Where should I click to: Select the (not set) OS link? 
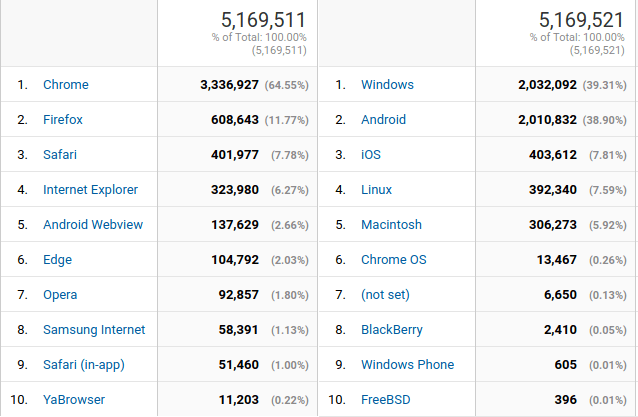tap(385, 295)
